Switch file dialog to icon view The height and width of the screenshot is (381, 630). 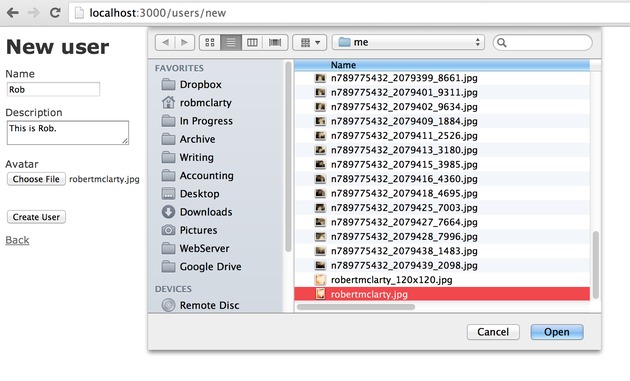pyautogui.click(x=210, y=42)
